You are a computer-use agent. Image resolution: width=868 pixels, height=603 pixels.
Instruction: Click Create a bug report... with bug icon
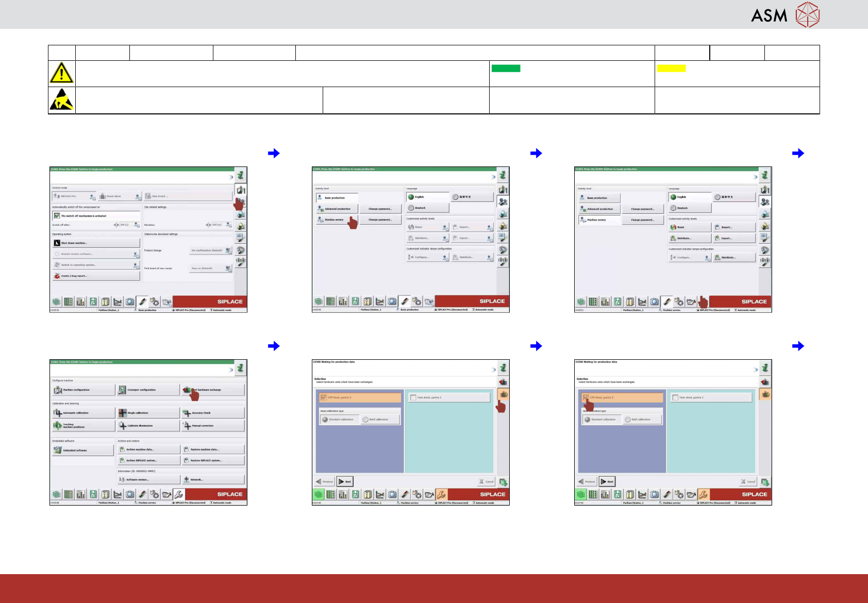[x=96, y=276]
